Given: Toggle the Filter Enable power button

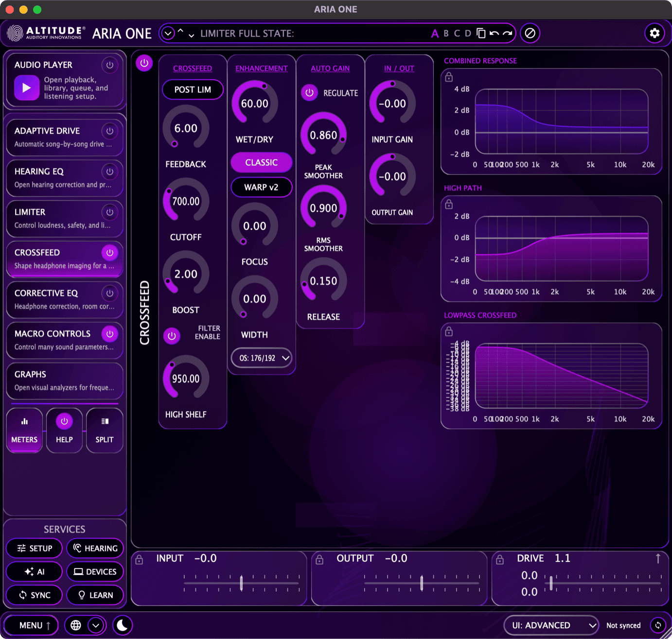Looking at the screenshot, I should [172, 336].
